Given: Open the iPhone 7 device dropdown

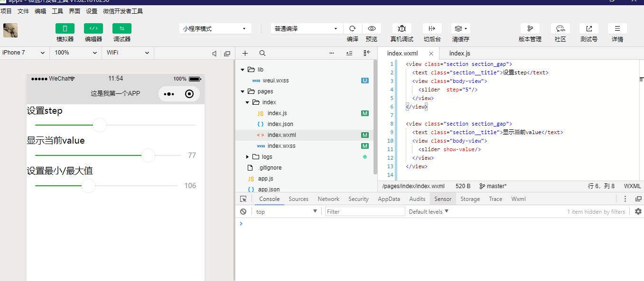Looking at the screenshot, I should tap(24, 53).
